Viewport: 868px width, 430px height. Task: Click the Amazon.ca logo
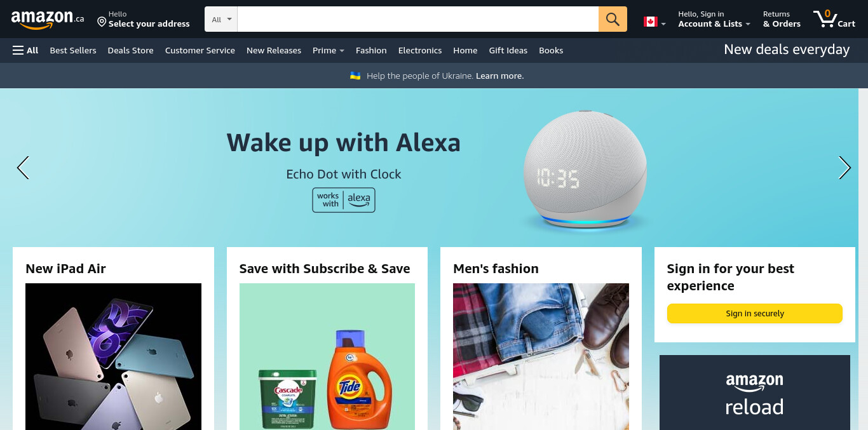point(48,19)
